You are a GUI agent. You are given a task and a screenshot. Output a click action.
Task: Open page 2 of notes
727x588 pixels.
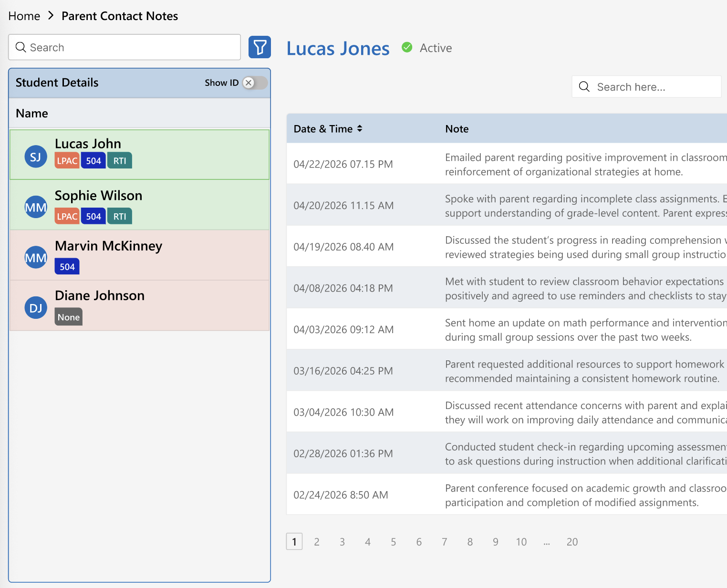(x=317, y=542)
